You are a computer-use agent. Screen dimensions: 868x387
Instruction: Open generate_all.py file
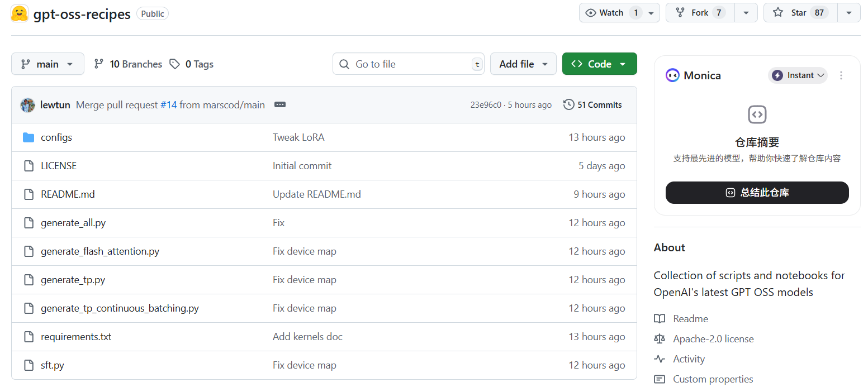tap(73, 223)
